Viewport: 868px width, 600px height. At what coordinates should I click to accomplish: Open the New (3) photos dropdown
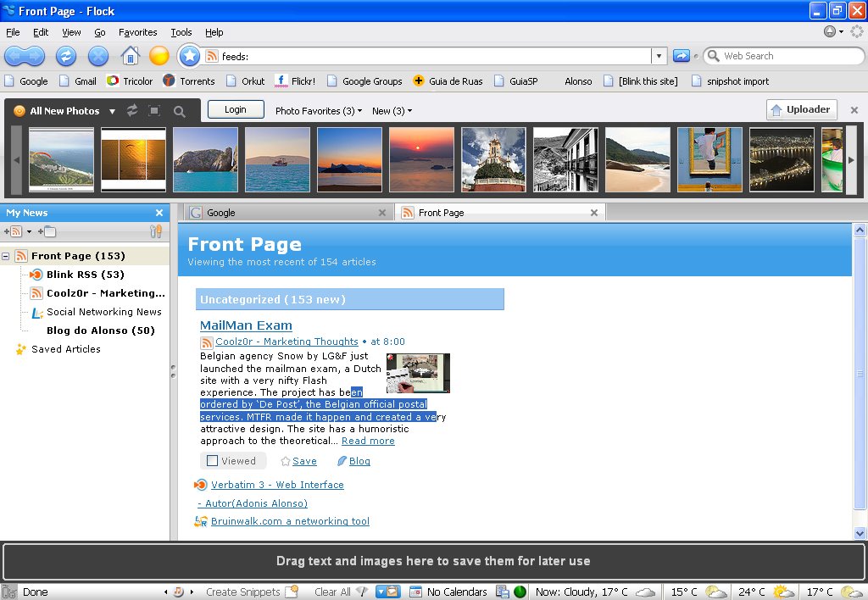click(x=392, y=111)
